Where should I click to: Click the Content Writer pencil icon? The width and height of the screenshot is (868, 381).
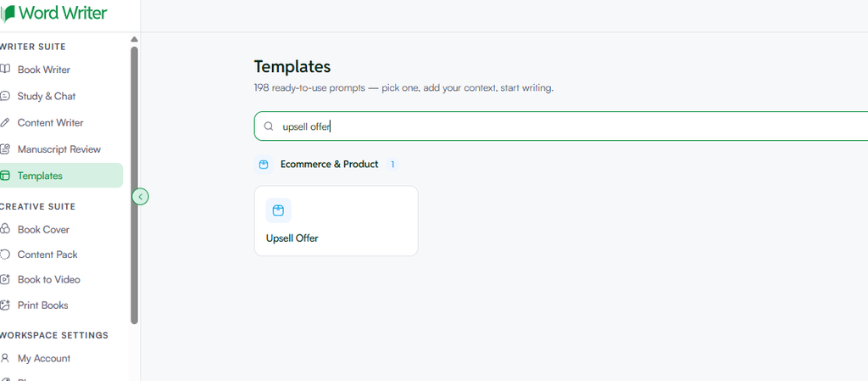tap(5, 122)
